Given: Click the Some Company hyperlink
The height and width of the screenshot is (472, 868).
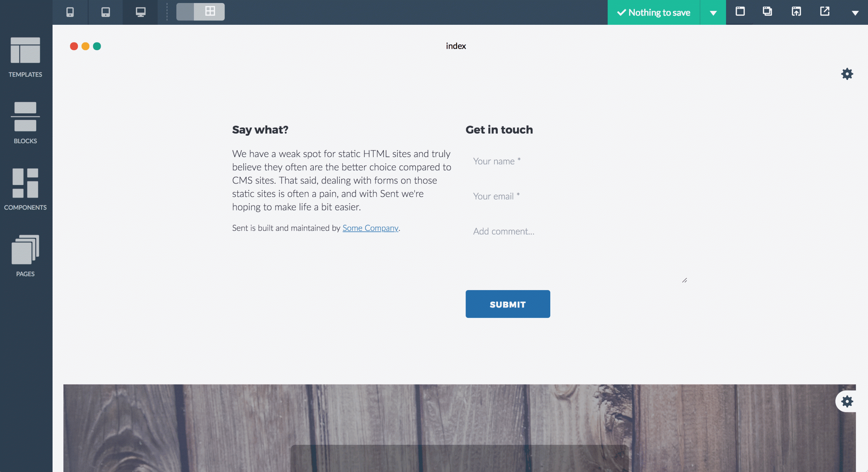Looking at the screenshot, I should 370,228.
